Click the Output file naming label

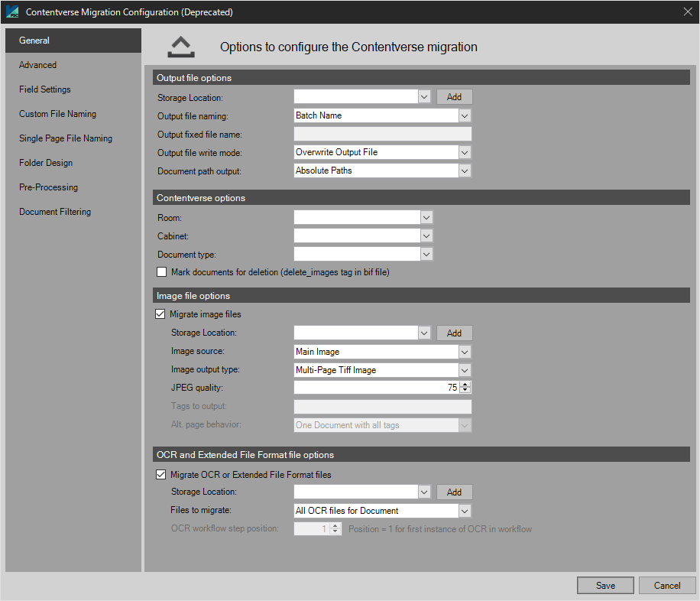[193, 116]
